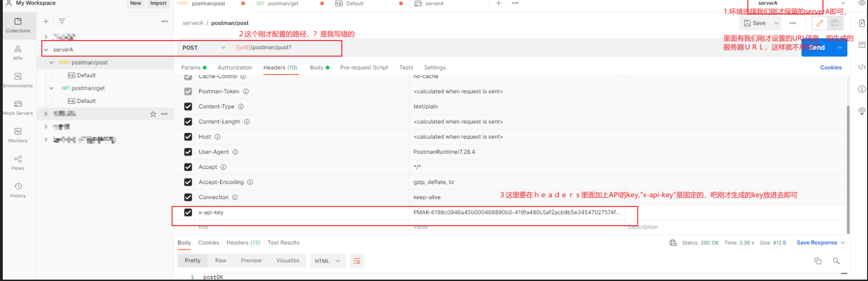Open comments icon in right sidebar
Screen dimensions: 868x281
click(x=862, y=45)
